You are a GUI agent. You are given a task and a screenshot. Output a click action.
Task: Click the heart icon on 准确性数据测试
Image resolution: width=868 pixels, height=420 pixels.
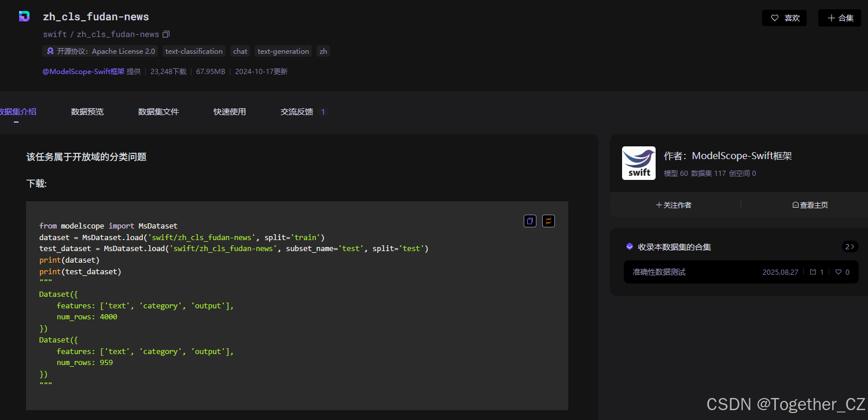click(x=838, y=272)
